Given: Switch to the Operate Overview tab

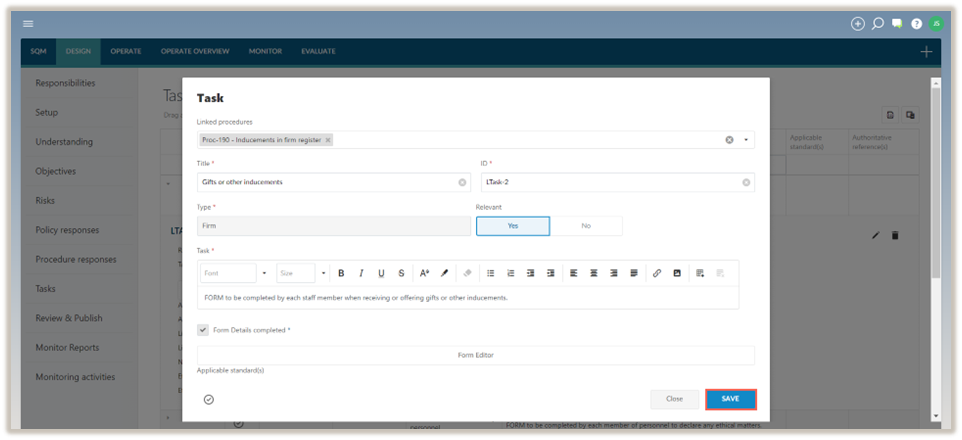Looking at the screenshot, I should (195, 51).
